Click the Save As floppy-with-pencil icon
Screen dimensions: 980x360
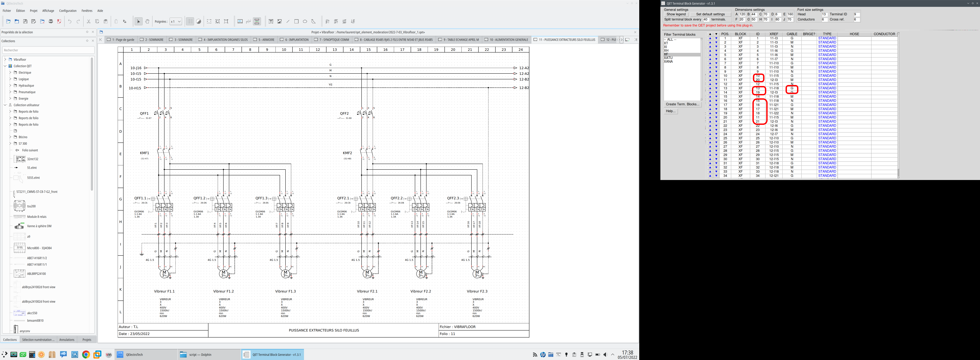pyautogui.click(x=33, y=21)
